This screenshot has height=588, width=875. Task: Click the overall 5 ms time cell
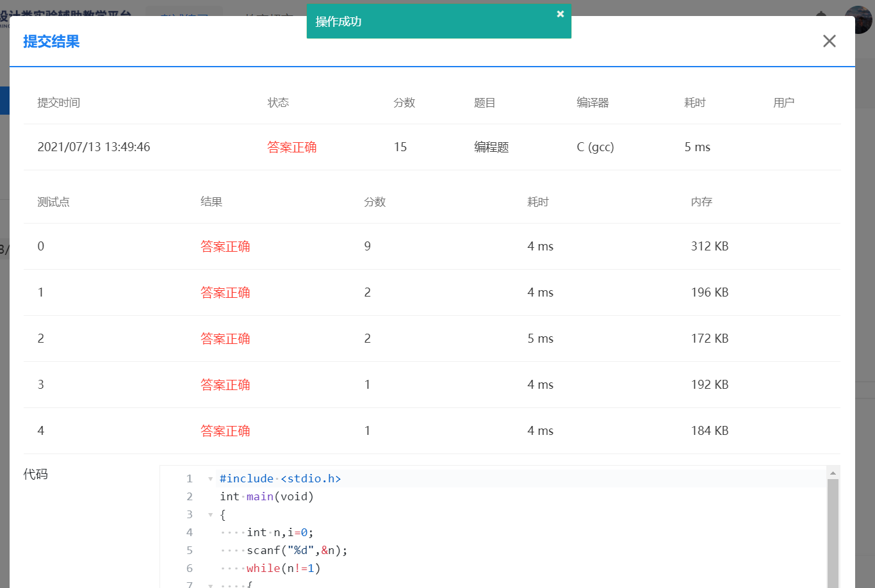pos(697,147)
